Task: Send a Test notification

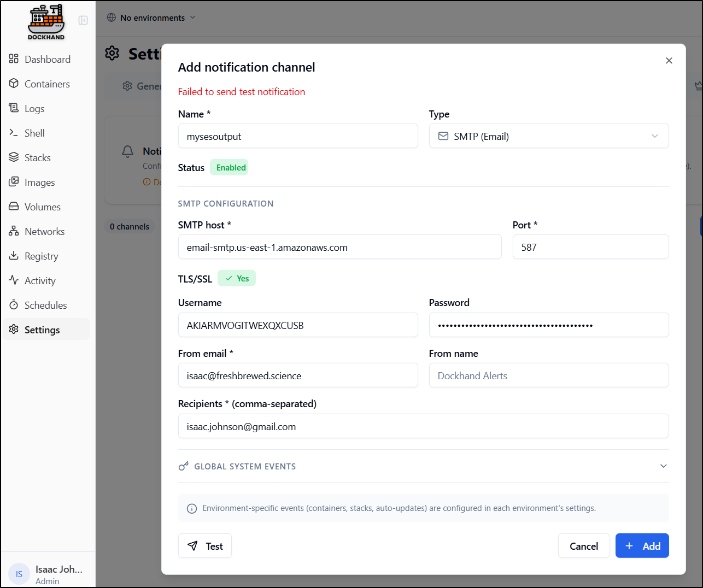Action: 205,546
